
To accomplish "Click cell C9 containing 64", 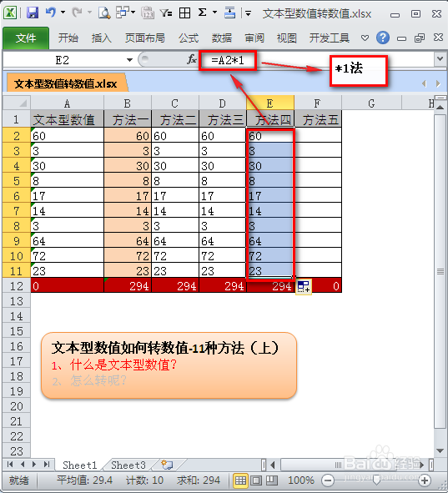I will pyautogui.click(x=175, y=241).
